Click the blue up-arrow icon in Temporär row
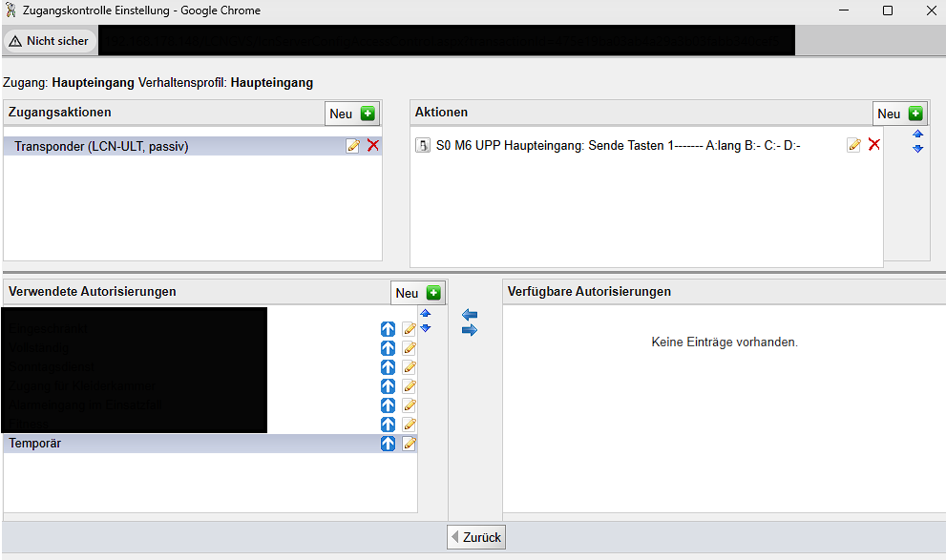Screen dimensions: 946x560 tap(388, 444)
